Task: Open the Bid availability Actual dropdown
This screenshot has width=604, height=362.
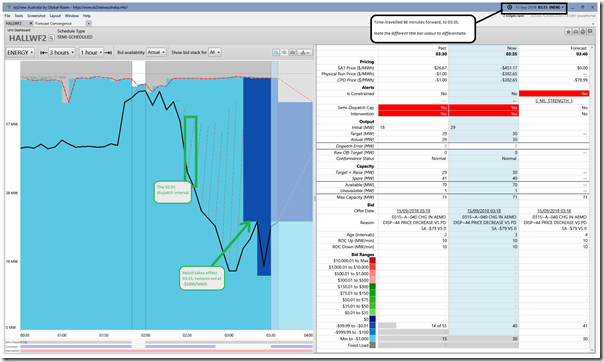Action: click(156, 52)
